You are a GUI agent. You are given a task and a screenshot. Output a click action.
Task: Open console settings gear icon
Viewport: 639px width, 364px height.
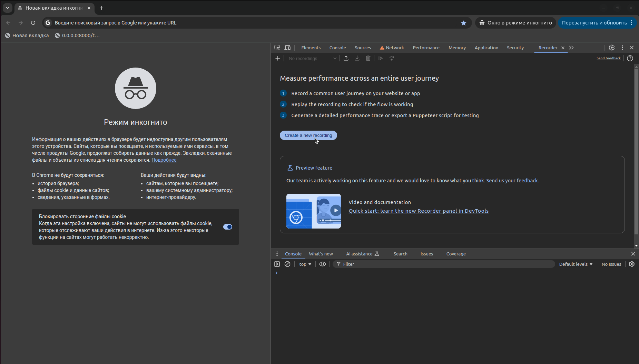(x=632, y=264)
